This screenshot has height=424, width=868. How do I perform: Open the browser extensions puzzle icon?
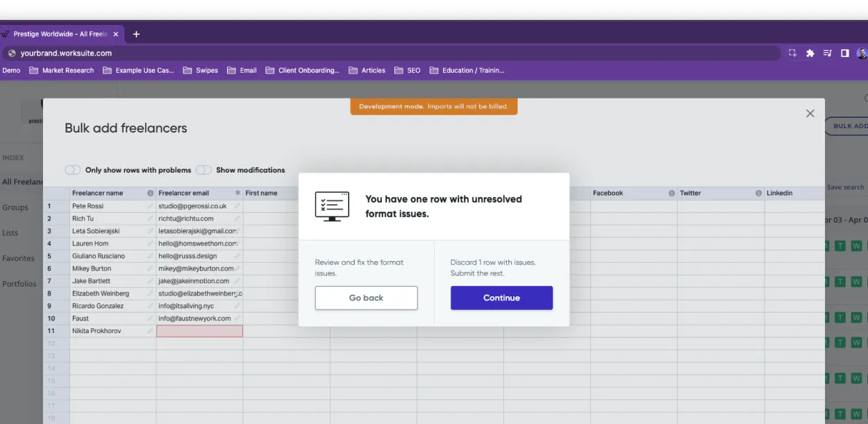coord(810,53)
